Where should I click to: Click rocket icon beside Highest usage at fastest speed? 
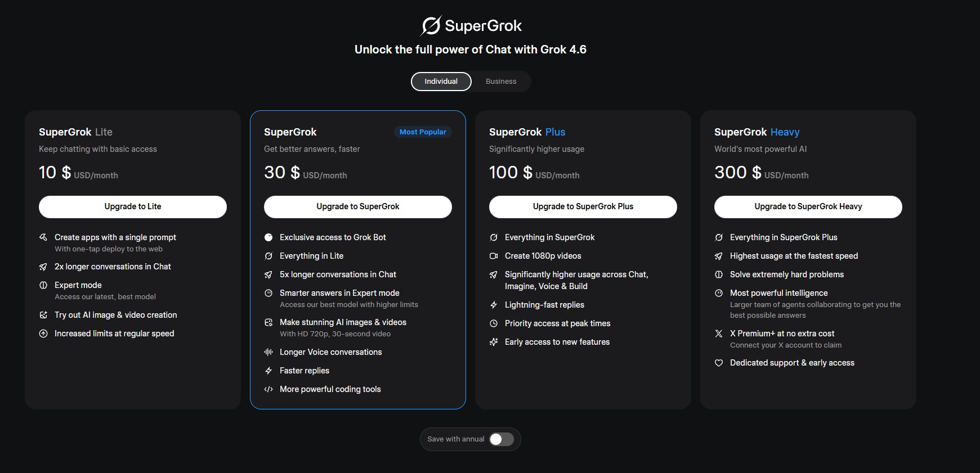coord(719,256)
